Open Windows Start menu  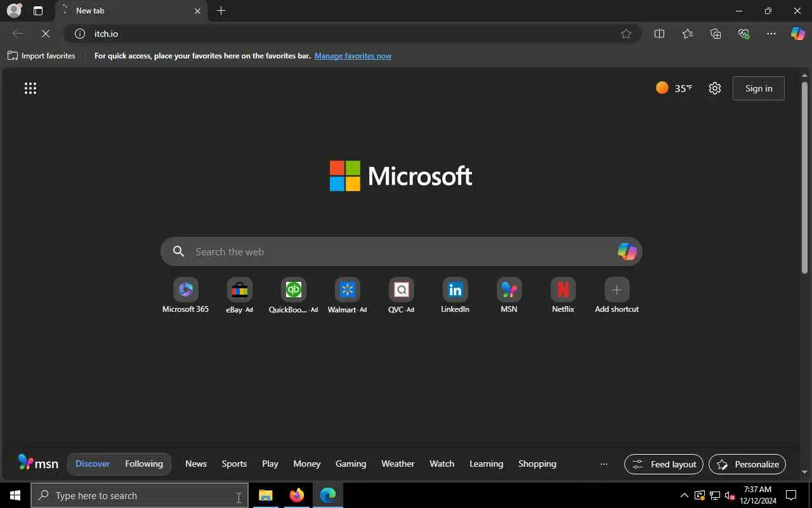pos(15,495)
